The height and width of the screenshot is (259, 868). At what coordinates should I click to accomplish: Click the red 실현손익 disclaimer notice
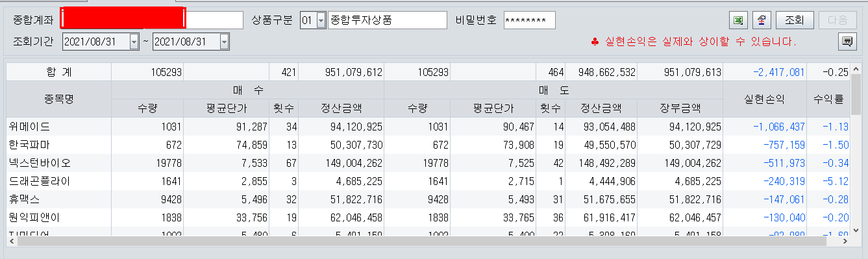pos(693,42)
